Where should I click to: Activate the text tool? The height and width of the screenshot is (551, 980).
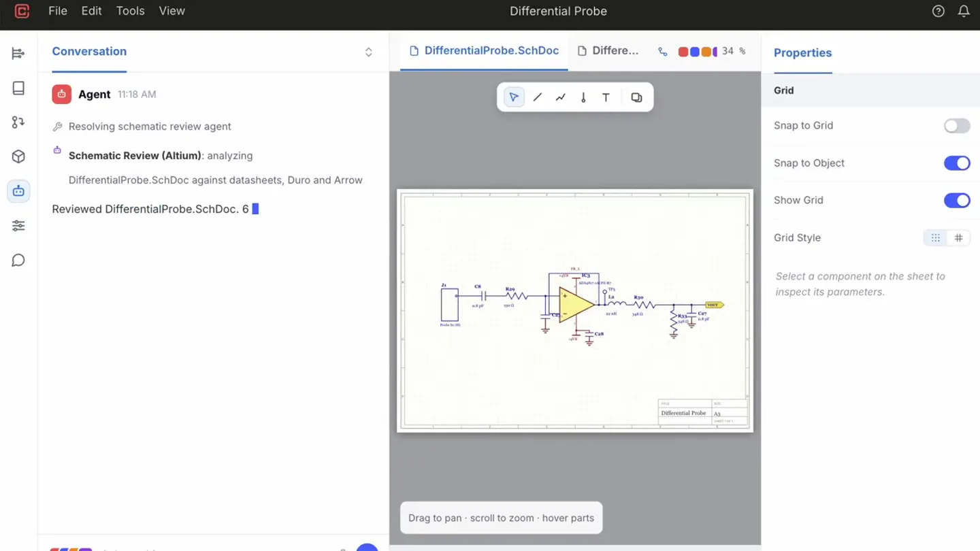click(606, 97)
